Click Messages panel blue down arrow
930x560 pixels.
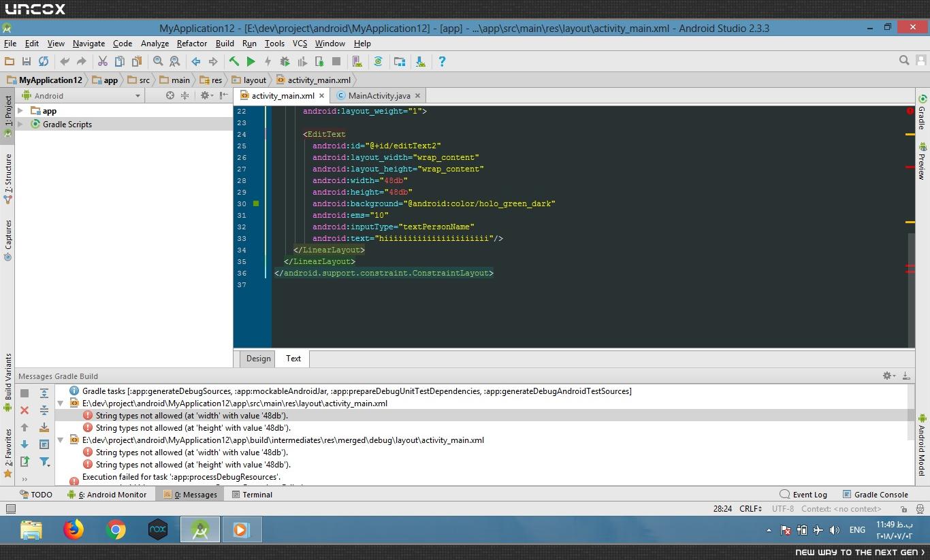pos(25,444)
